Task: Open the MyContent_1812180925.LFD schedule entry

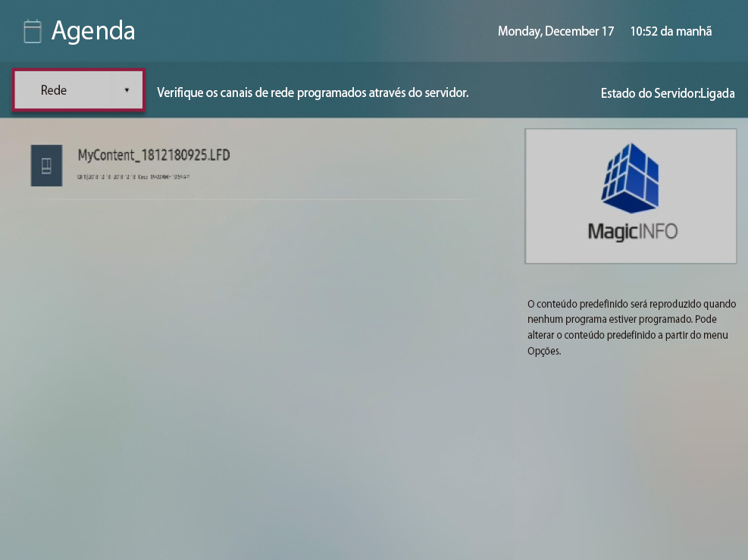Action: tap(253, 165)
